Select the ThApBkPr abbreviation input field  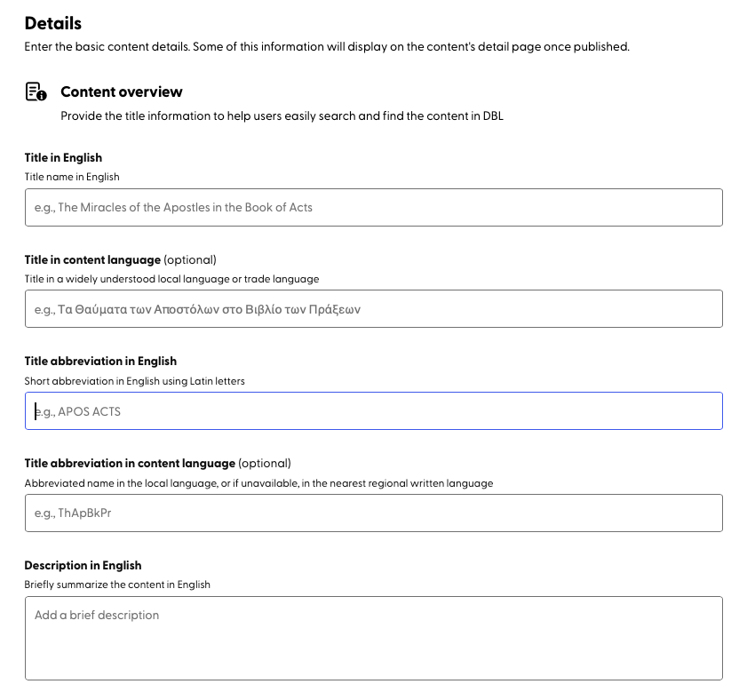tap(373, 513)
